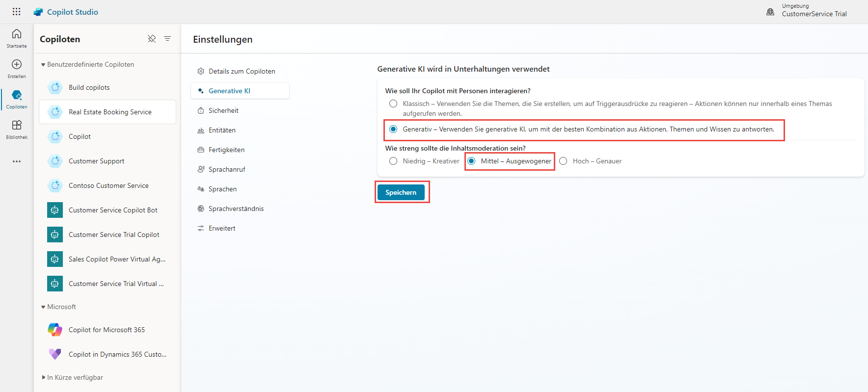Open Contoso Customer Service copilot
The image size is (868, 392).
click(x=108, y=185)
